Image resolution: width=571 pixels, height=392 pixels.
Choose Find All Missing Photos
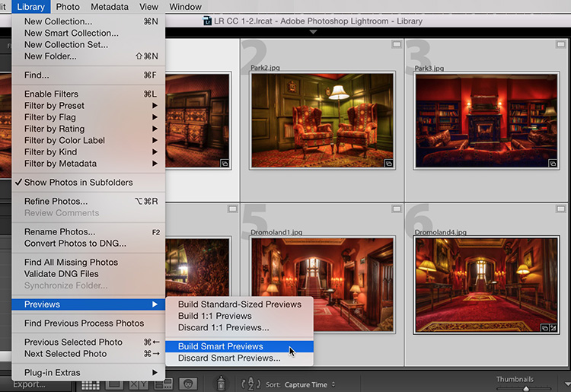88,263
